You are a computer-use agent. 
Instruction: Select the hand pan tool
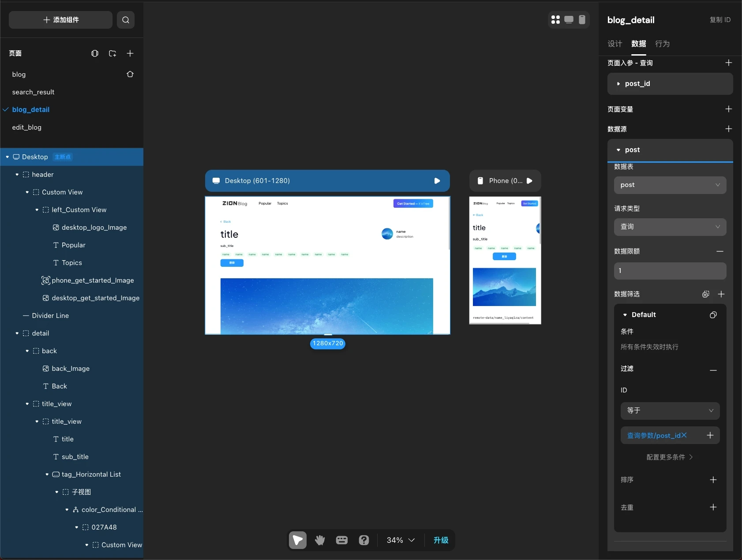[320, 540]
